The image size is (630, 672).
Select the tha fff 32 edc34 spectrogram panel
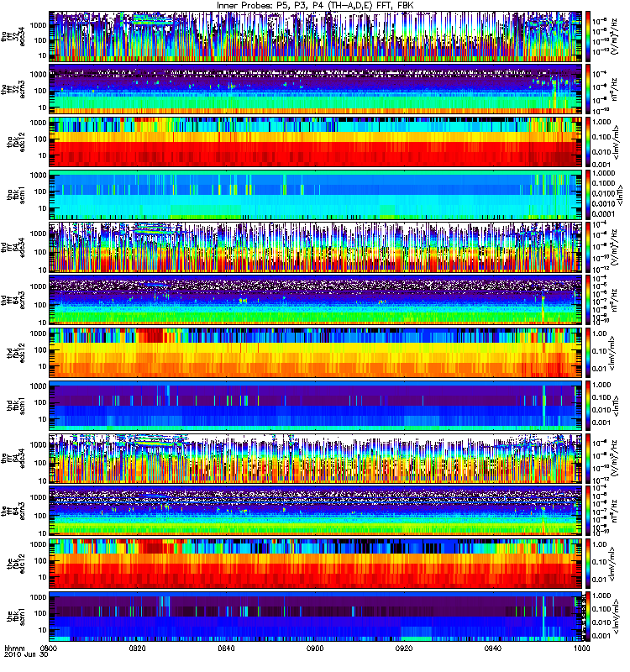coord(315,36)
